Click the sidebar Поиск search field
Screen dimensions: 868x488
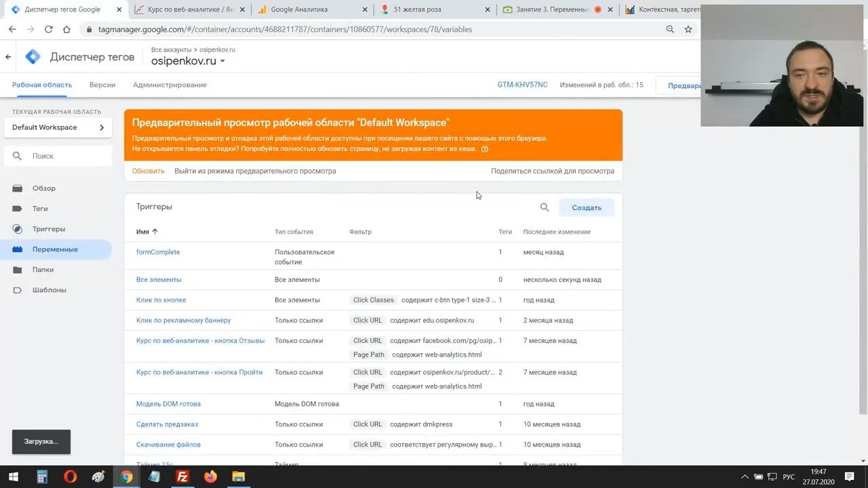click(58, 156)
